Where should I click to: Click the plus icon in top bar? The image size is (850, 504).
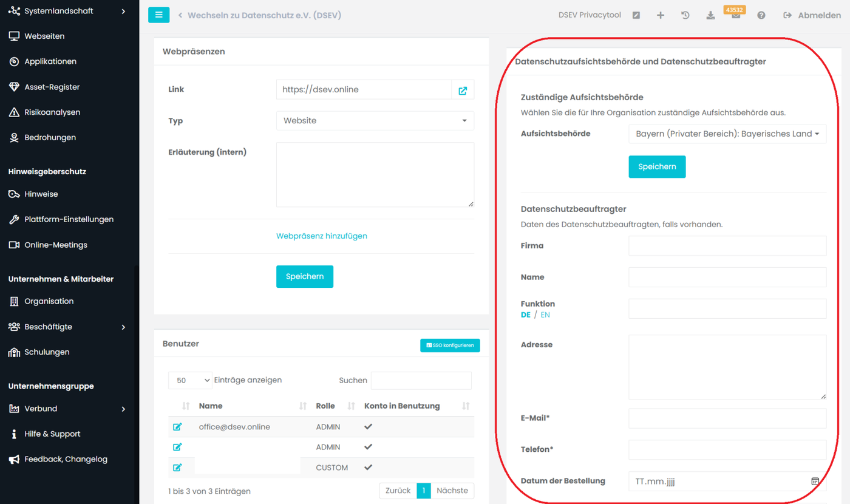pos(661,15)
